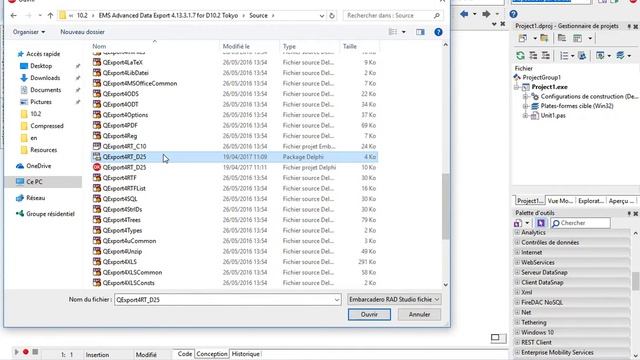Screen dimensions: 640x360
Task: Select QExport4RT_D25 Fichier projet Delphi file
Action: click(234, 167)
